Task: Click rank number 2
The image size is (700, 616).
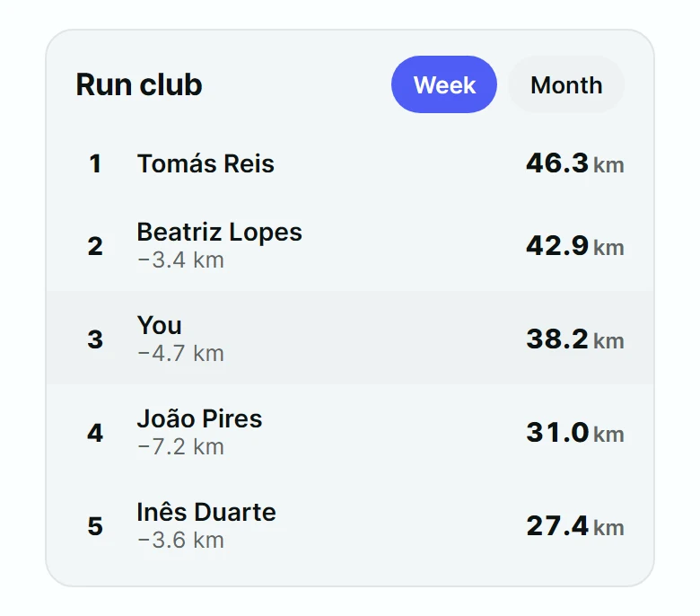Action: tap(95, 246)
